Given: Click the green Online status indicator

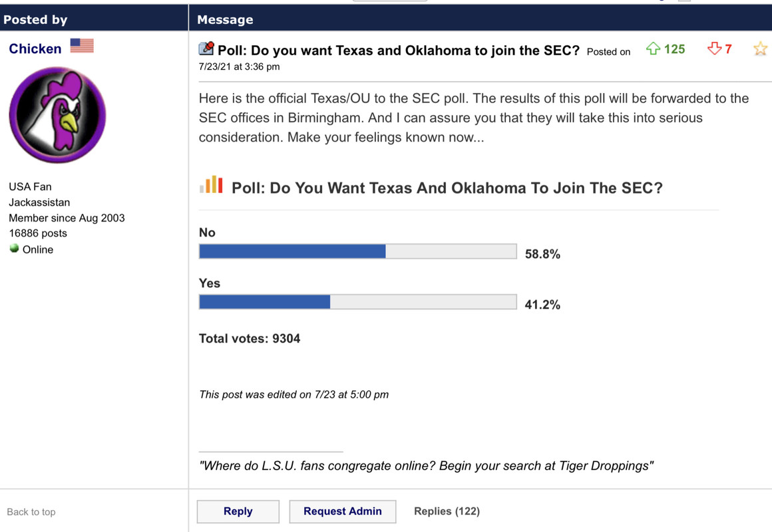Looking at the screenshot, I should [14, 249].
